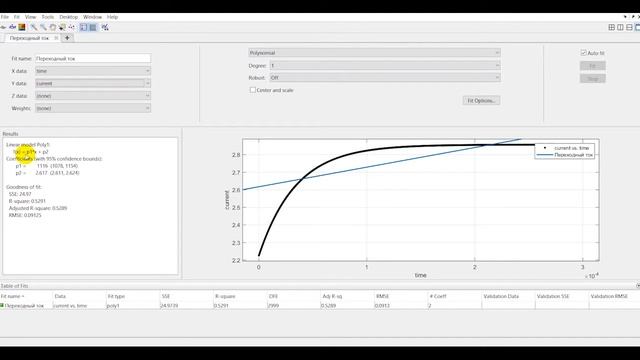
Task: Click the Fit name input field
Action: pyautogui.click(x=93, y=58)
